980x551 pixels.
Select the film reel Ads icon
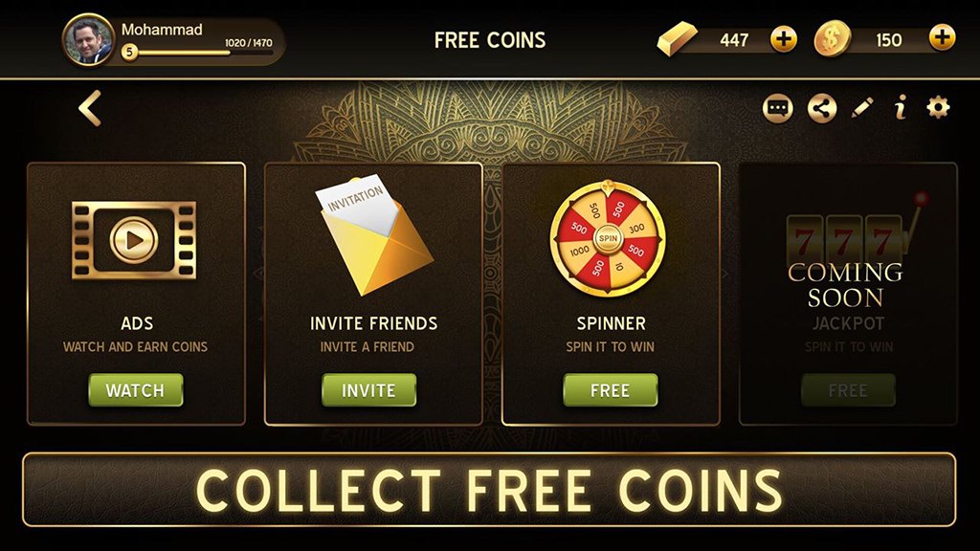(134, 240)
